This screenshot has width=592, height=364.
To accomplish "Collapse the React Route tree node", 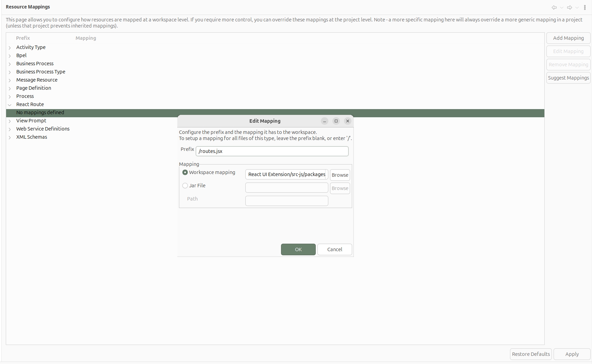I will click(10, 105).
